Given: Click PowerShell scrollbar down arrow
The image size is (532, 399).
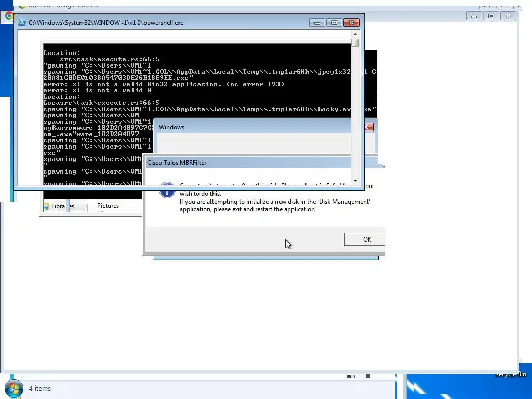Looking at the screenshot, I should coord(355,181).
